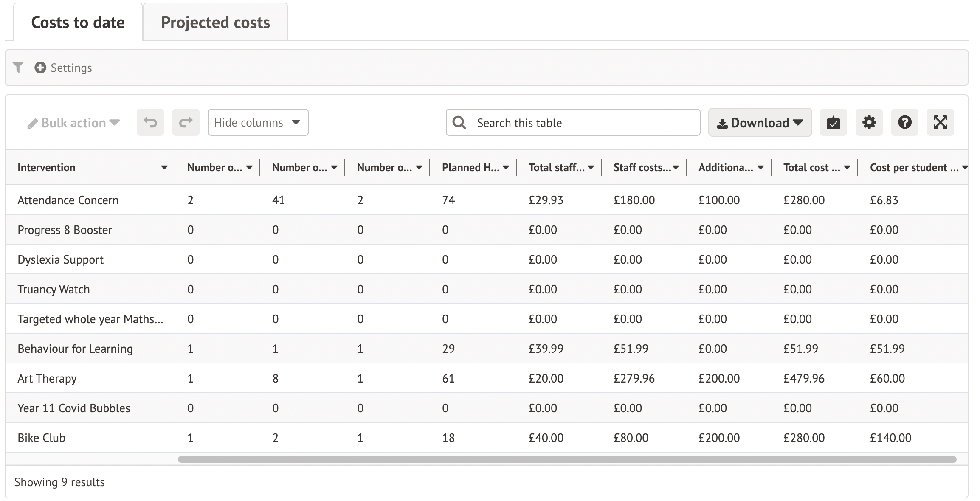Open Total cost column menu arrow
The width and height of the screenshot is (980, 501).
847,168
